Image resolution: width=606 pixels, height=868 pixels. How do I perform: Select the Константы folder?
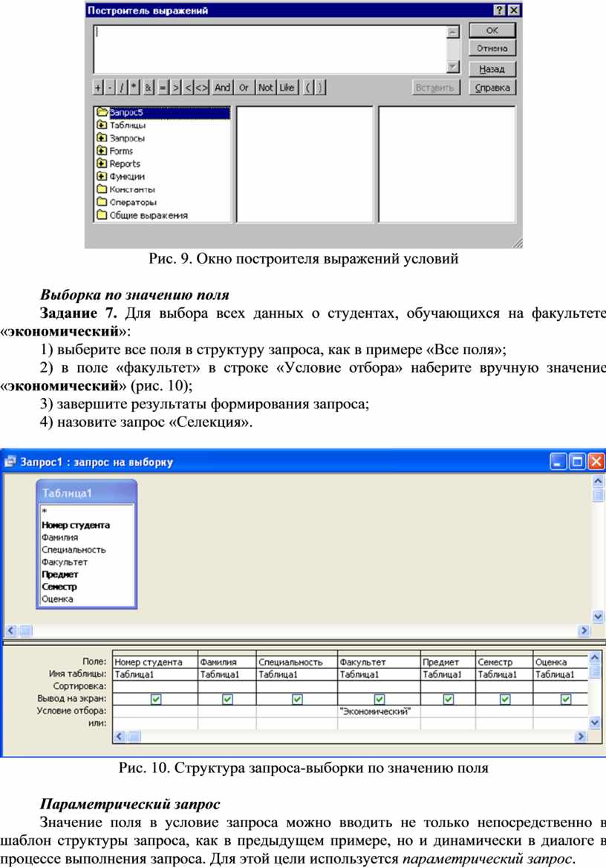point(126,189)
